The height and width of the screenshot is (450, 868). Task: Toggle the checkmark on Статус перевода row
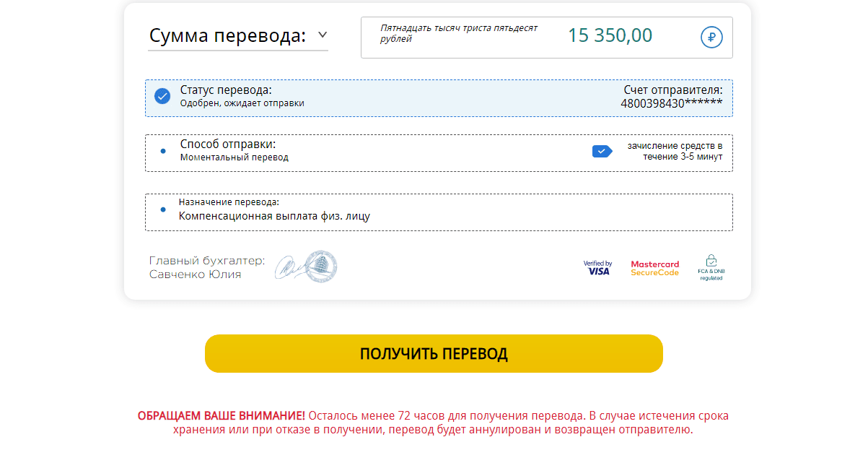pyautogui.click(x=162, y=95)
